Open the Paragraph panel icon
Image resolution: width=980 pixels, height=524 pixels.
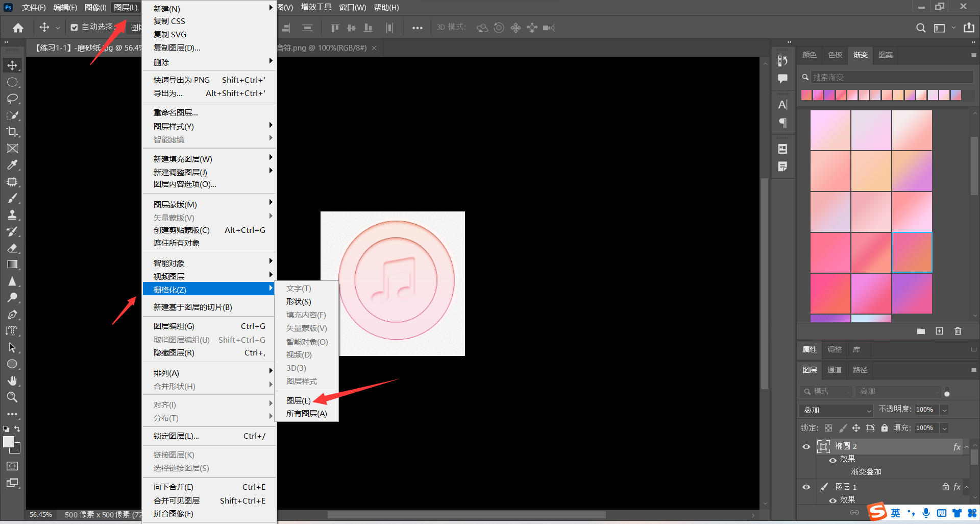(782, 123)
